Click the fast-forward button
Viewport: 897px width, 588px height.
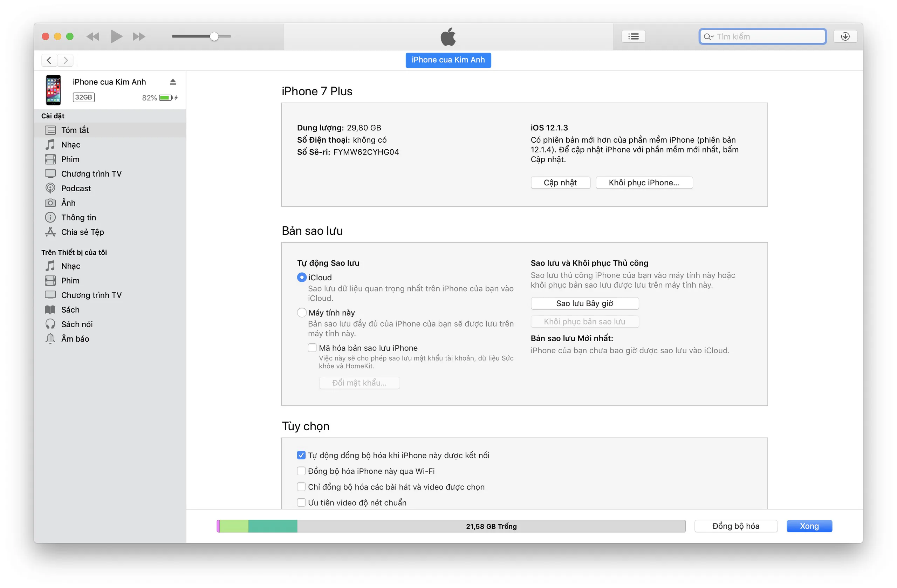[x=139, y=36]
